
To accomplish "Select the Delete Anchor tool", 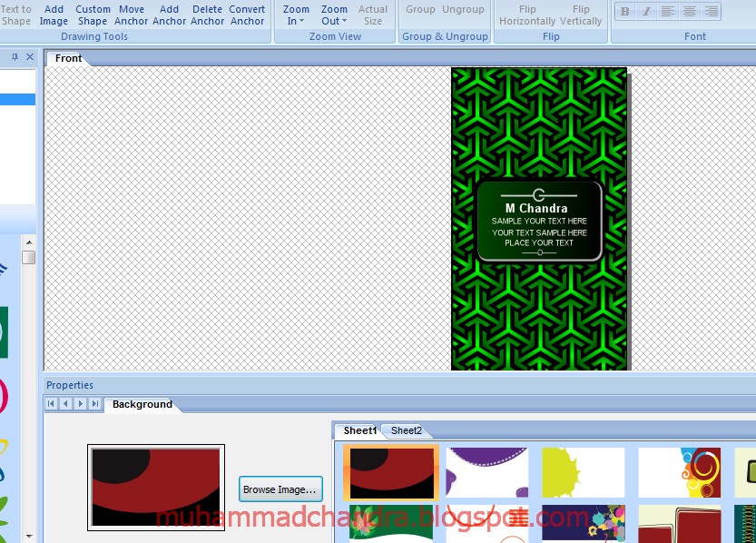I will click(x=207, y=15).
